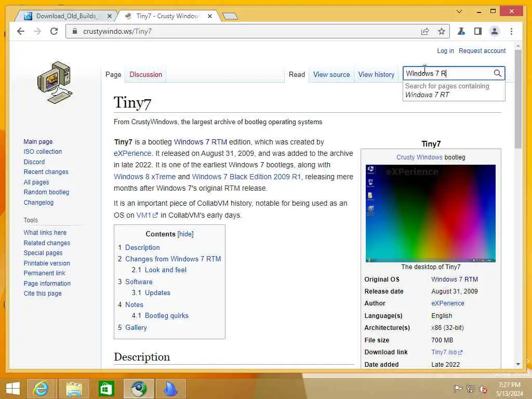The image size is (532, 399).
Task: Open a new browser tab
Action: [x=230, y=16]
